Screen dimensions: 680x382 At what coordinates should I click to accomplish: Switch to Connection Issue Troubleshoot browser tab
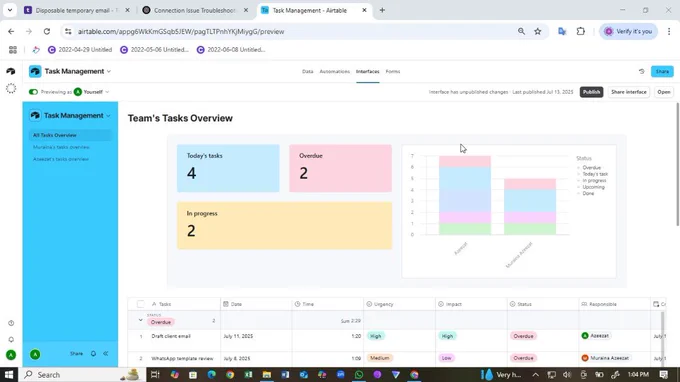coord(194,10)
